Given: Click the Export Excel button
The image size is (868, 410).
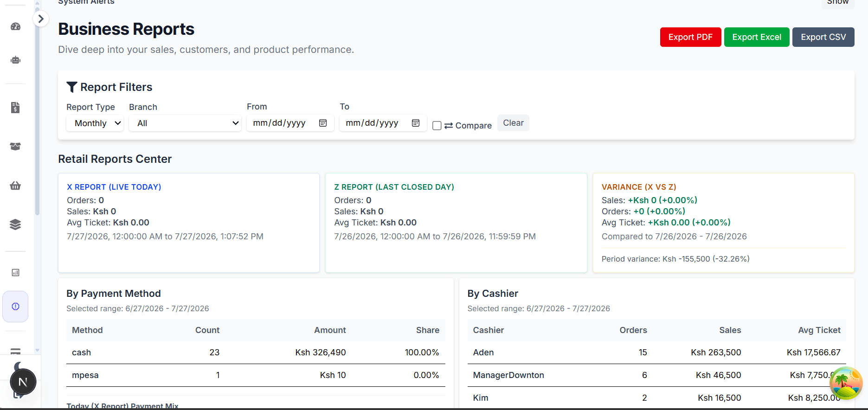Looking at the screenshot, I should click(757, 37).
